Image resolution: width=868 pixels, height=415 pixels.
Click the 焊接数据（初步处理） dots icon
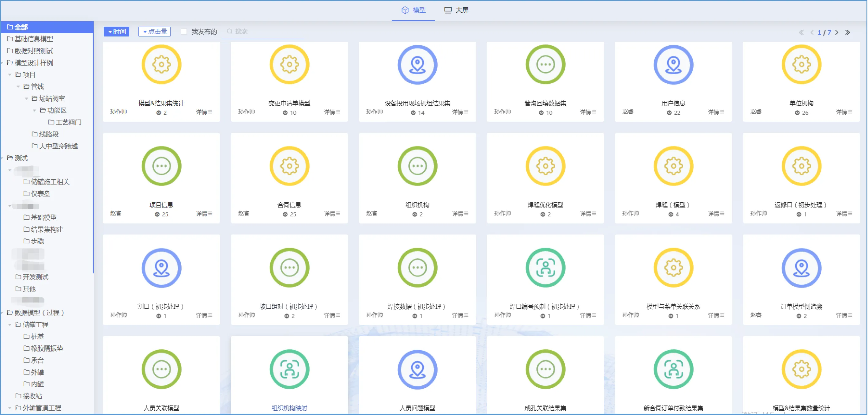click(417, 268)
